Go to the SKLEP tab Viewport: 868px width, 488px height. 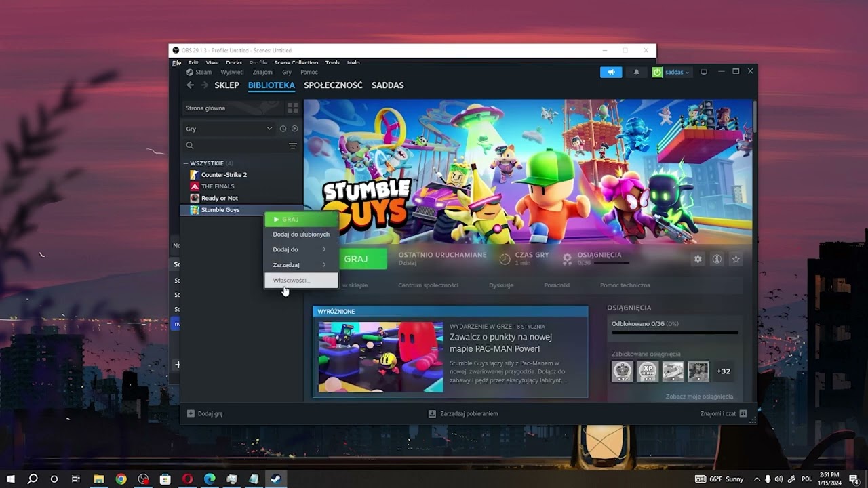pos(226,85)
